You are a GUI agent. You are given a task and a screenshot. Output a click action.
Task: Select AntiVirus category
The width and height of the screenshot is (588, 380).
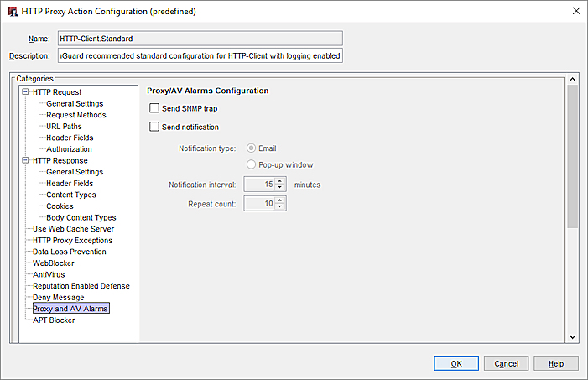[49, 274]
